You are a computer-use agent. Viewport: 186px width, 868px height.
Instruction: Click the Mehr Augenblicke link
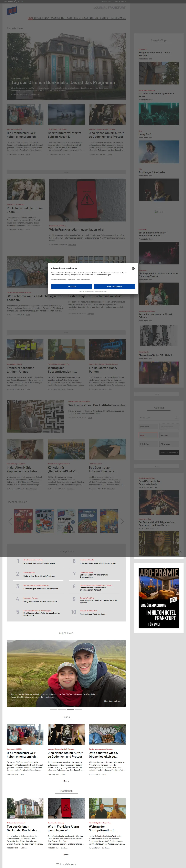click(113, 701)
